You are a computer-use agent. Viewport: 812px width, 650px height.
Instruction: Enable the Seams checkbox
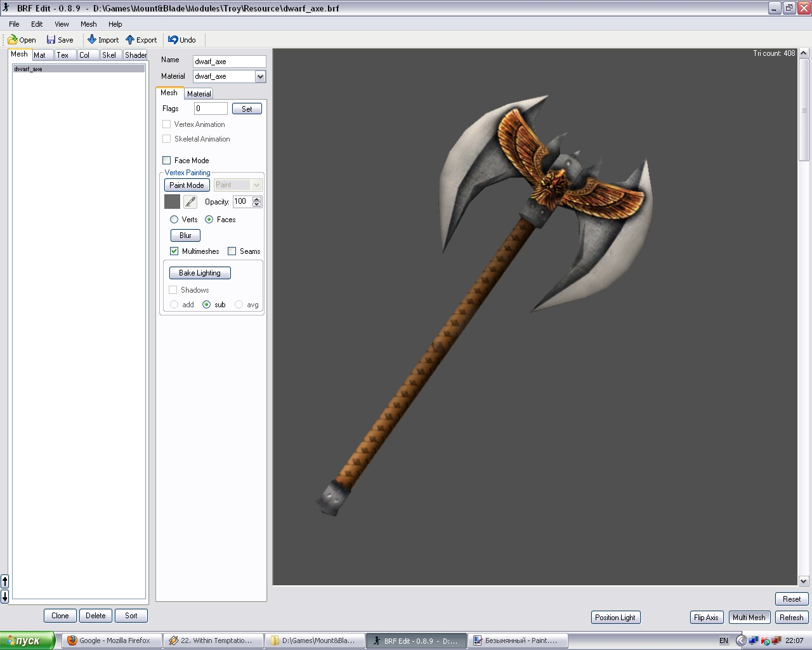point(232,251)
